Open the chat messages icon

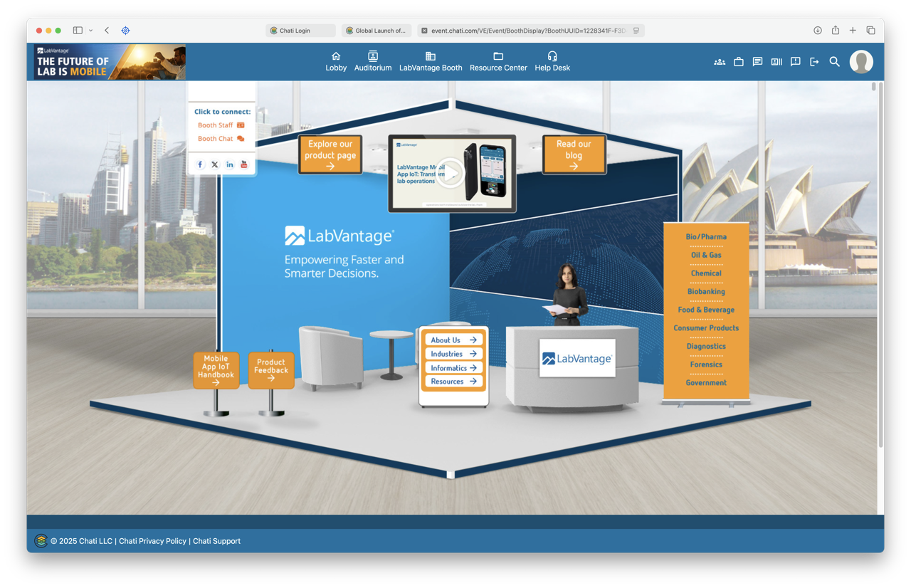tap(757, 62)
